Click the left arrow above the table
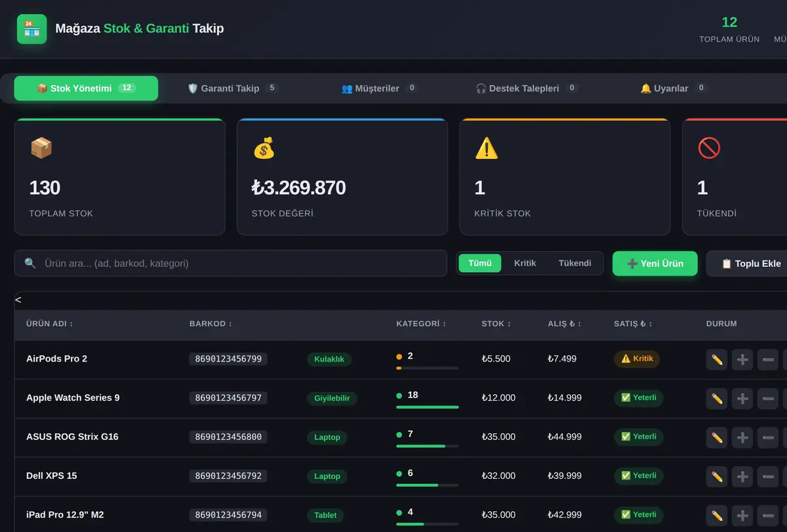Viewport: 787px width, 532px height. (x=18, y=300)
